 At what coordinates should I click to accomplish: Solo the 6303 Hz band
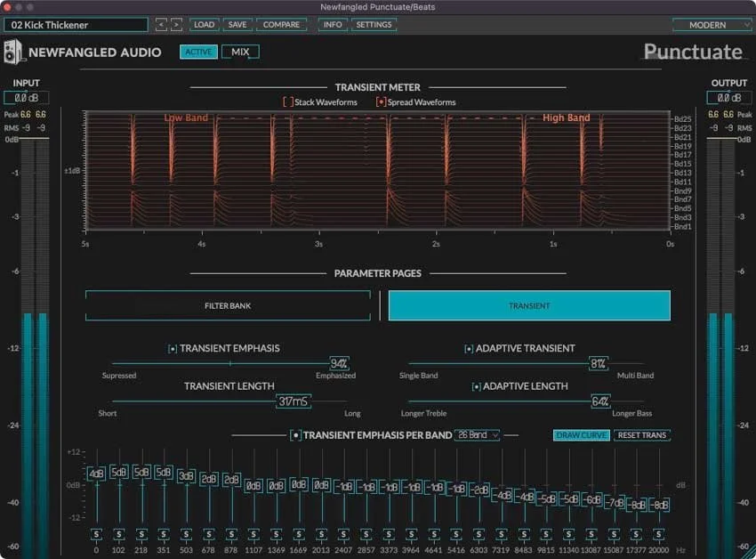(479, 534)
